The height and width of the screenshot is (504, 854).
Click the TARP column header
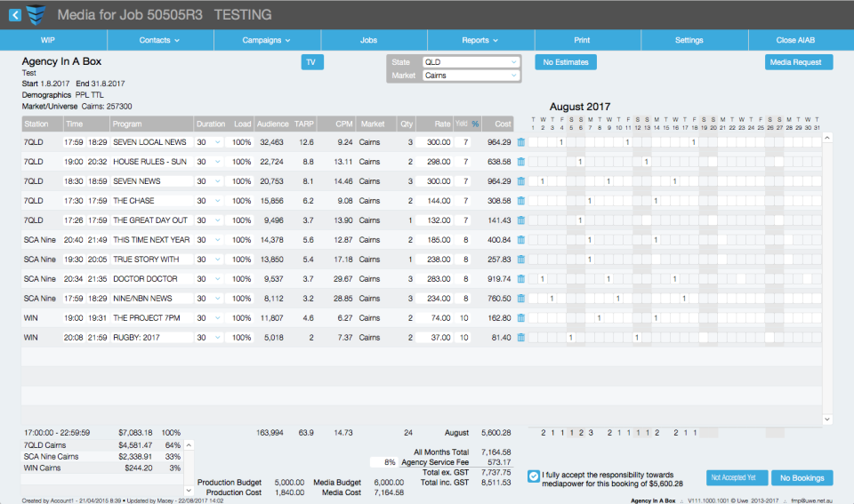point(304,124)
